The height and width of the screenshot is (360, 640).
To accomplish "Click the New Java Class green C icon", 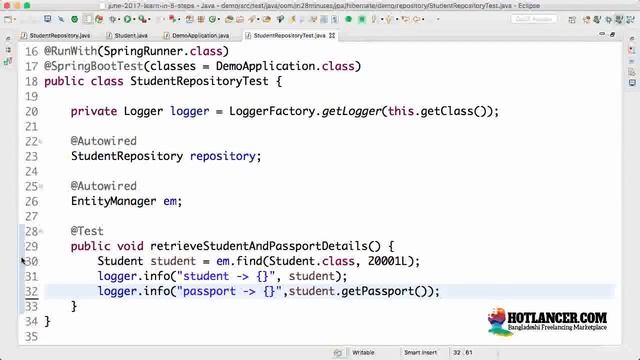I will pos(212,19).
